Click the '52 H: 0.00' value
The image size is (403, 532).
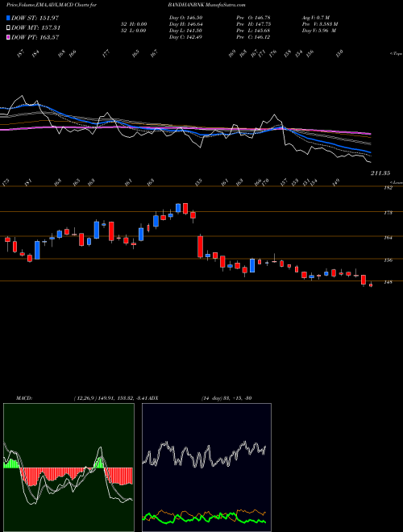point(132,24)
